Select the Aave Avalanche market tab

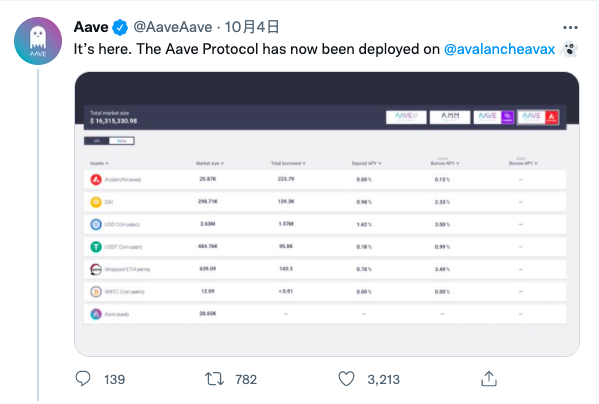(538, 117)
